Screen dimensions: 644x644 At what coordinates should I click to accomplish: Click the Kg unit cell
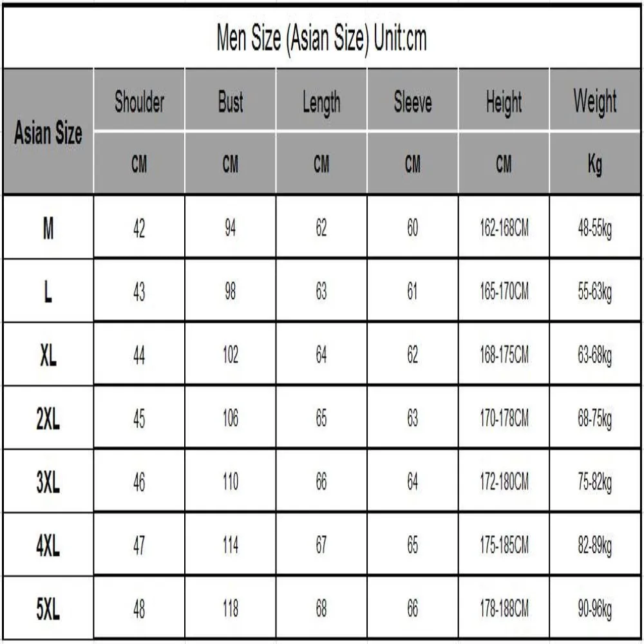click(x=595, y=163)
